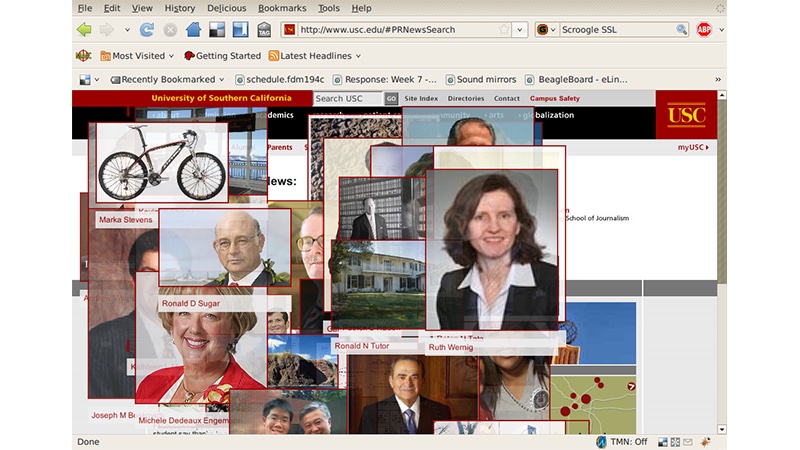Open the File menu
This screenshot has width=800, height=450.
(x=85, y=8)
